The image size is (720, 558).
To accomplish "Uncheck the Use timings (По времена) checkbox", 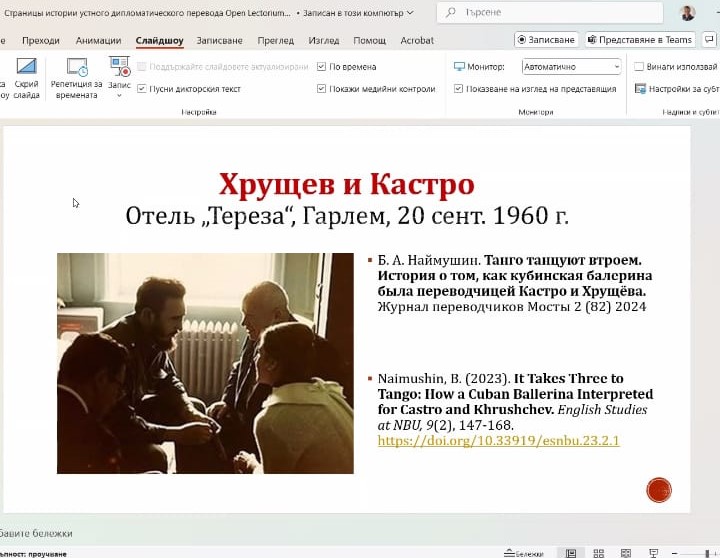I will click(x=322, y=67).
